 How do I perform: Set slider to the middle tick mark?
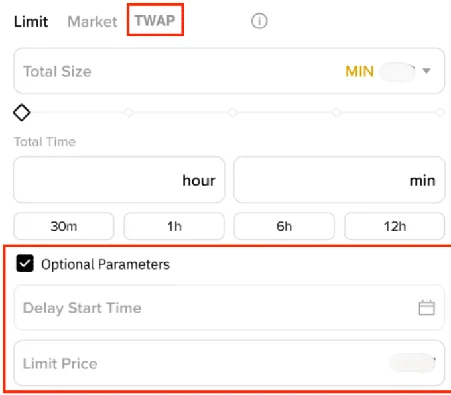coord(232,112)
